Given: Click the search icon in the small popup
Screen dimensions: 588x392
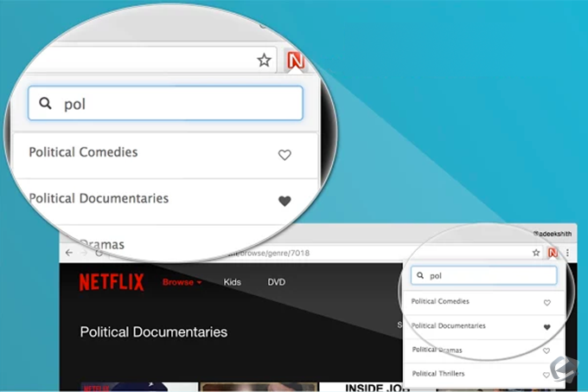Looking at the screenshot, I should 420,276.
